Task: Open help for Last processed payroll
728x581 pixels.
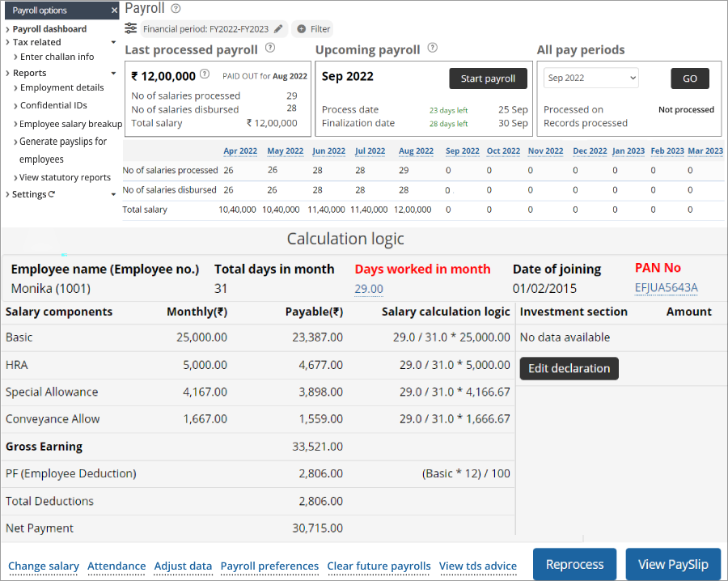Action: click(x=269, y=48)
